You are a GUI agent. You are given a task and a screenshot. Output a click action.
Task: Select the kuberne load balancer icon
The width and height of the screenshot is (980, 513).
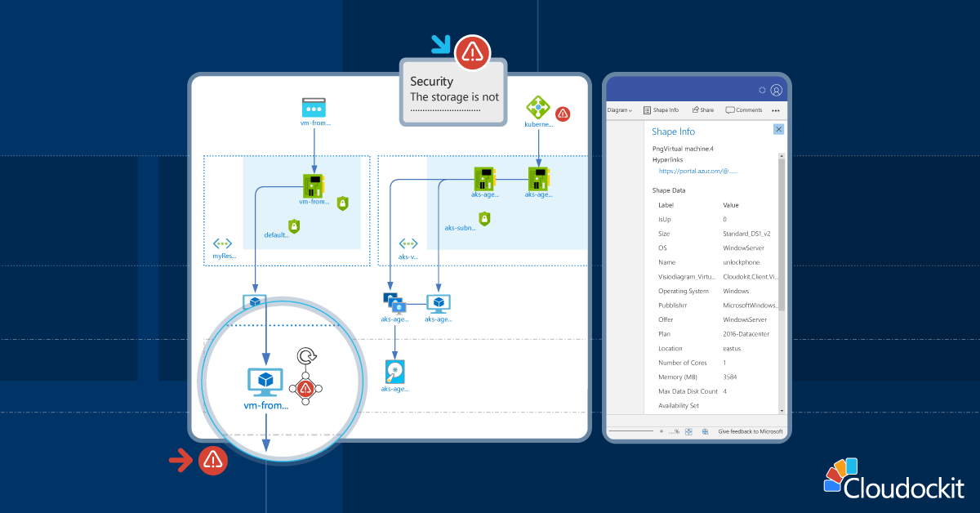pos(538,107)
